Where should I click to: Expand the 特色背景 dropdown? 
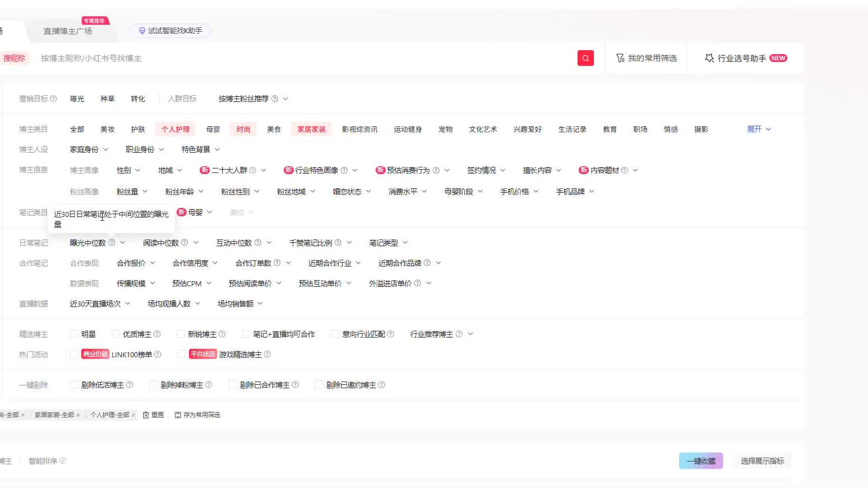[201, 149]
